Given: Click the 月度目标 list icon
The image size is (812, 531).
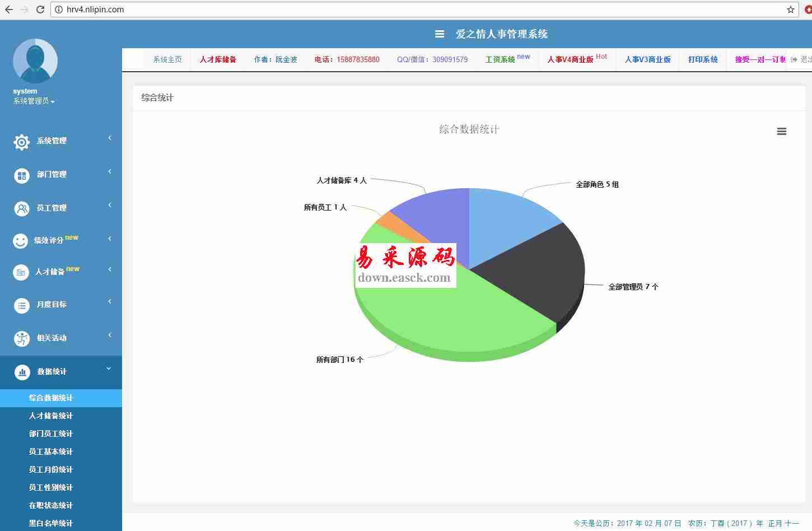Looking at the screenshot, I should pyautogui.click(x=21, y=305).
